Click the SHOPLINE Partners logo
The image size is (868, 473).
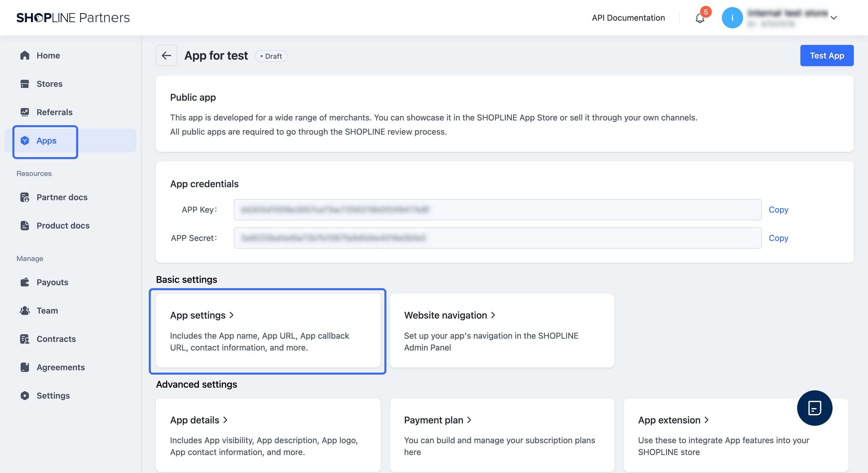(73, 17)
